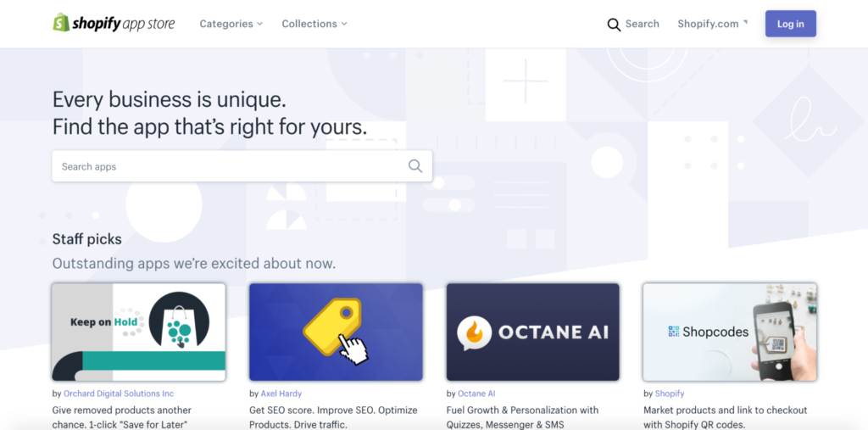Click 'Market products and link to checkout' description
Screen dimensions: 868x430
[726, 417]
